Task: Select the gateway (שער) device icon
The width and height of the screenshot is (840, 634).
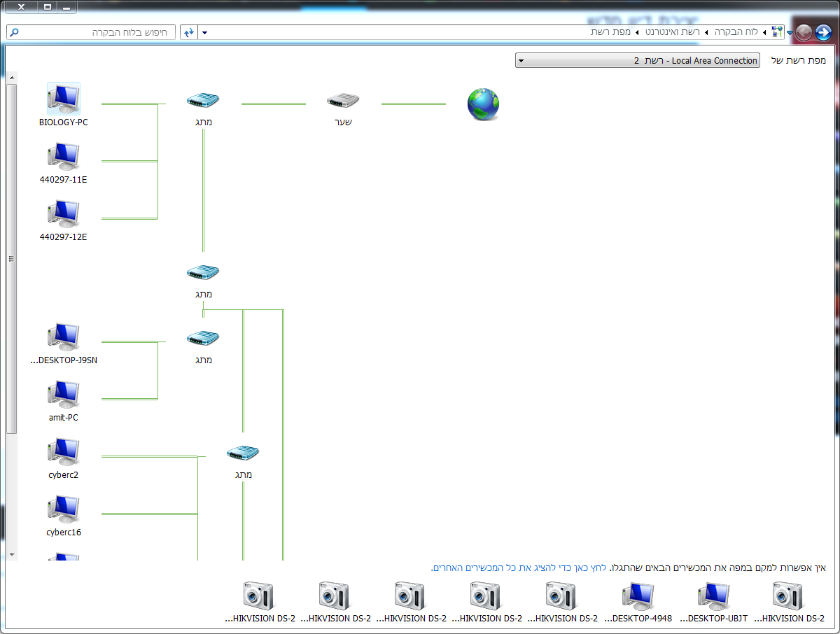Action: [x=343, y=101]
